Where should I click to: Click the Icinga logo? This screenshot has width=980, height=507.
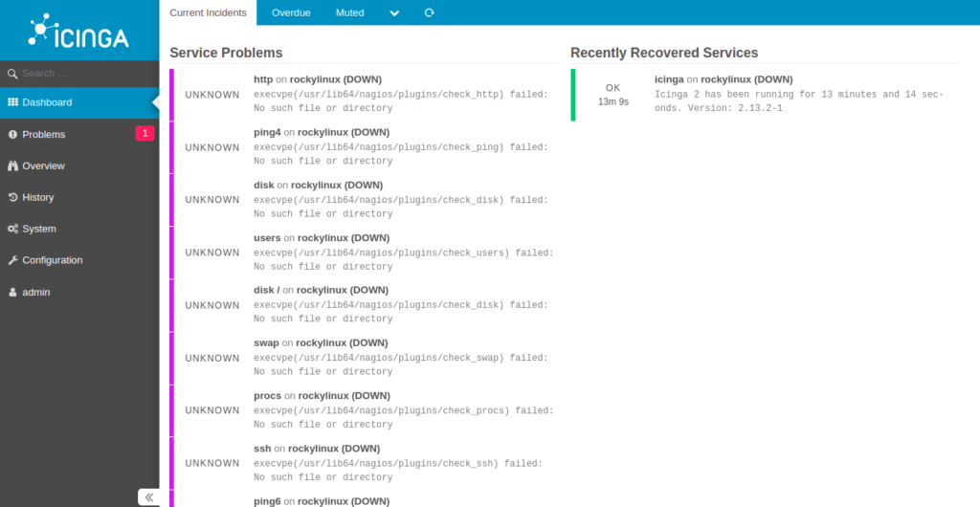(x=78, y=31)
